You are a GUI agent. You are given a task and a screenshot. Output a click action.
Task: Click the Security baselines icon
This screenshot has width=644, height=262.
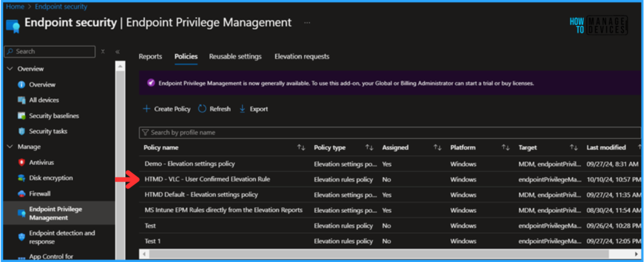coord(22,116)
